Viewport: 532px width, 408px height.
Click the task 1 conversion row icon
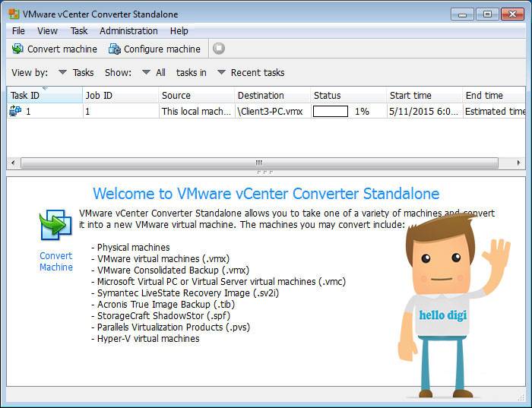[x=15, y=111]
